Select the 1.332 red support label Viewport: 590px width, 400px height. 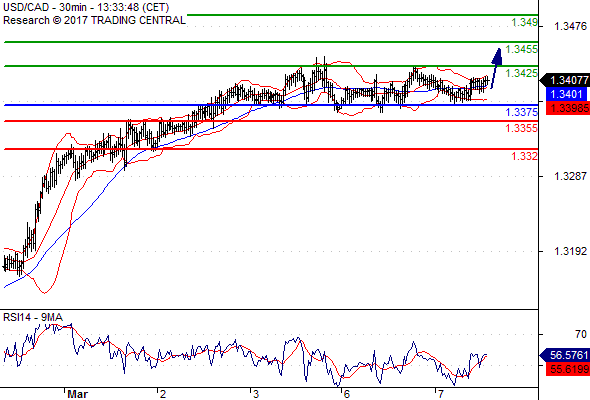525,155
